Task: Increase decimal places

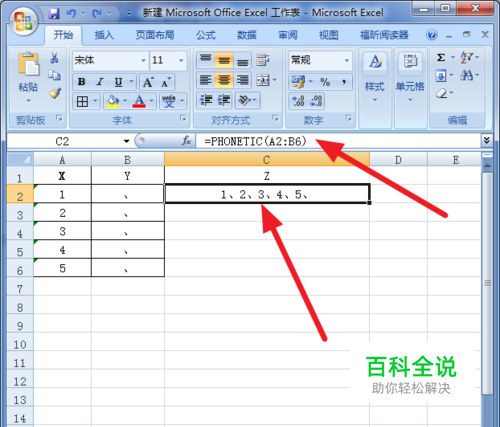Action: (x=298, y=101)
